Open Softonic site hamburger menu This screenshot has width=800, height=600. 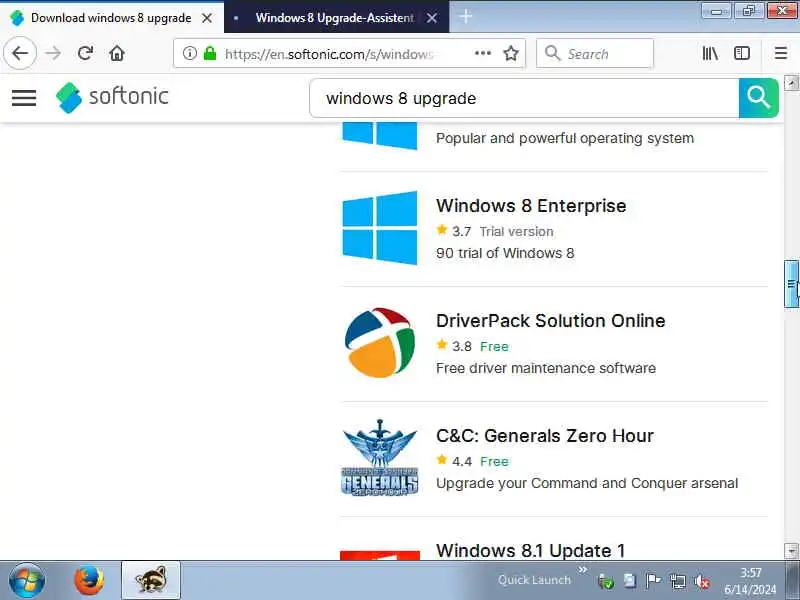(24, 97)
